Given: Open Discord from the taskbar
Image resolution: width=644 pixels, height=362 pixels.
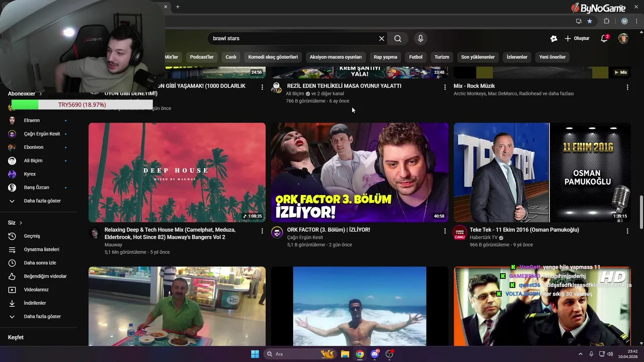Looking at the screenshot, I should pos(374,354).
